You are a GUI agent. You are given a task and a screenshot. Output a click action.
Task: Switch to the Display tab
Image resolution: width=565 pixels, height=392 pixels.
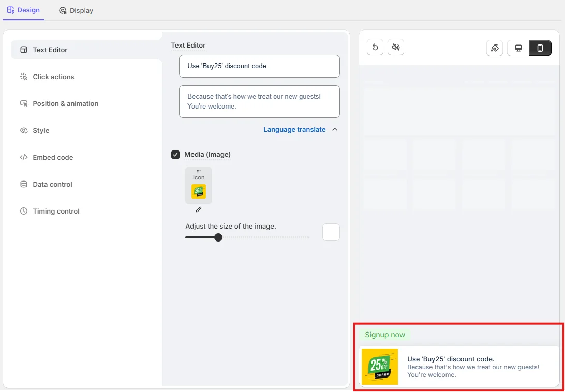(x=76, y=10)
